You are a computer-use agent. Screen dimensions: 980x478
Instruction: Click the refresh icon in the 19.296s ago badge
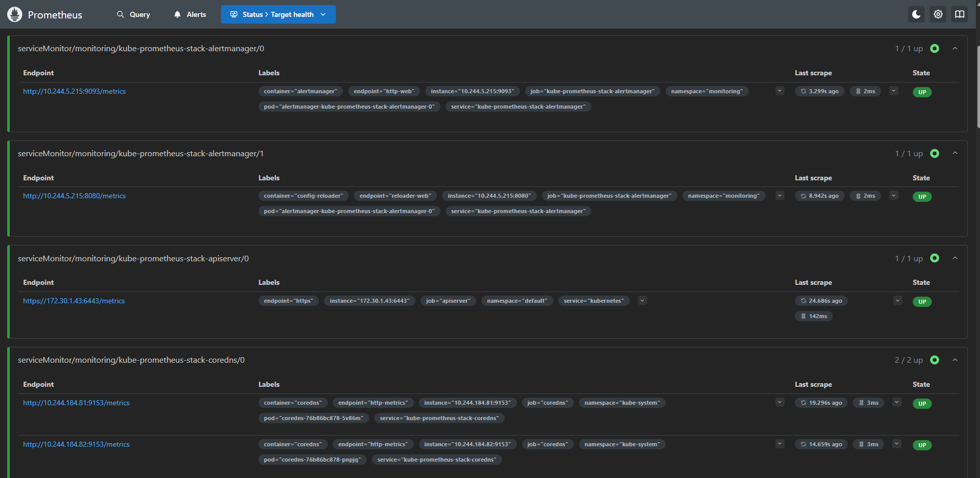[804, 403]
